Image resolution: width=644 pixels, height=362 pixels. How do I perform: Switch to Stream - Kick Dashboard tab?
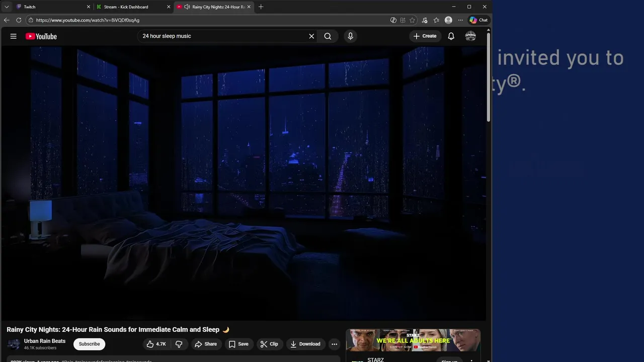click(133, 7)
